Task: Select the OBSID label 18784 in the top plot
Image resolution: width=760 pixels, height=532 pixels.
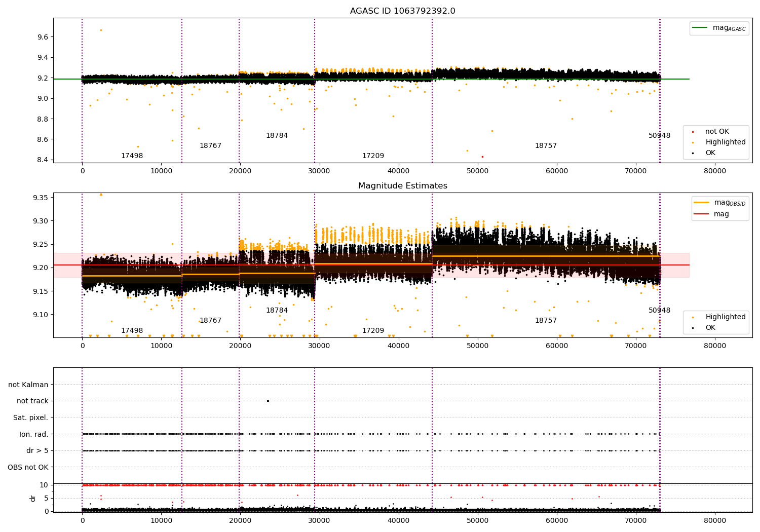Action: [x=277, y=136]
